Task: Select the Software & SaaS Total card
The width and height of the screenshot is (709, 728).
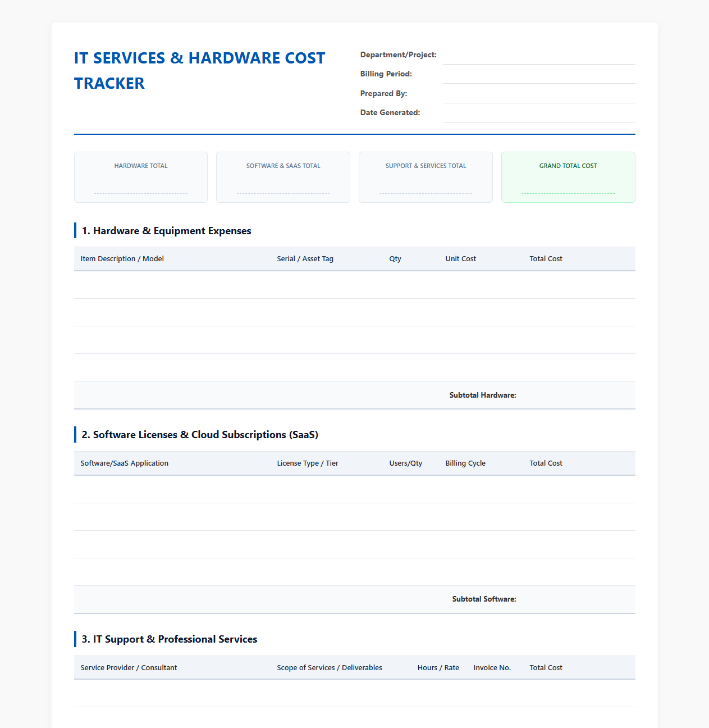Action: point(283,177)
